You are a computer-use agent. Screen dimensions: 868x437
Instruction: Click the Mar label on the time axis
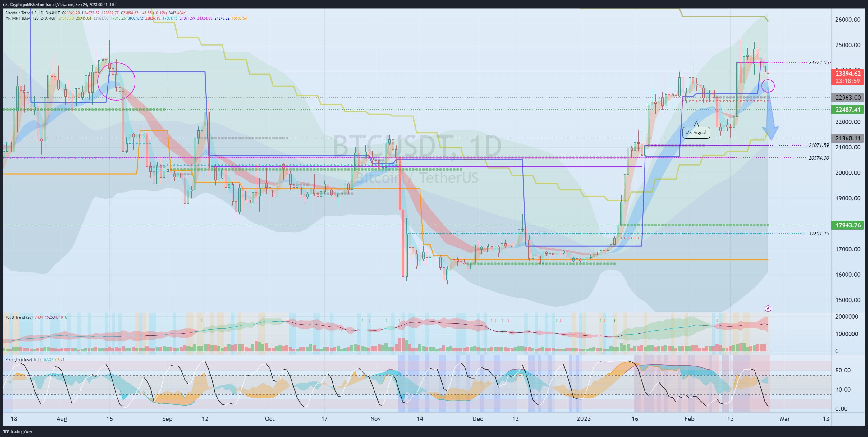[785, 419]
